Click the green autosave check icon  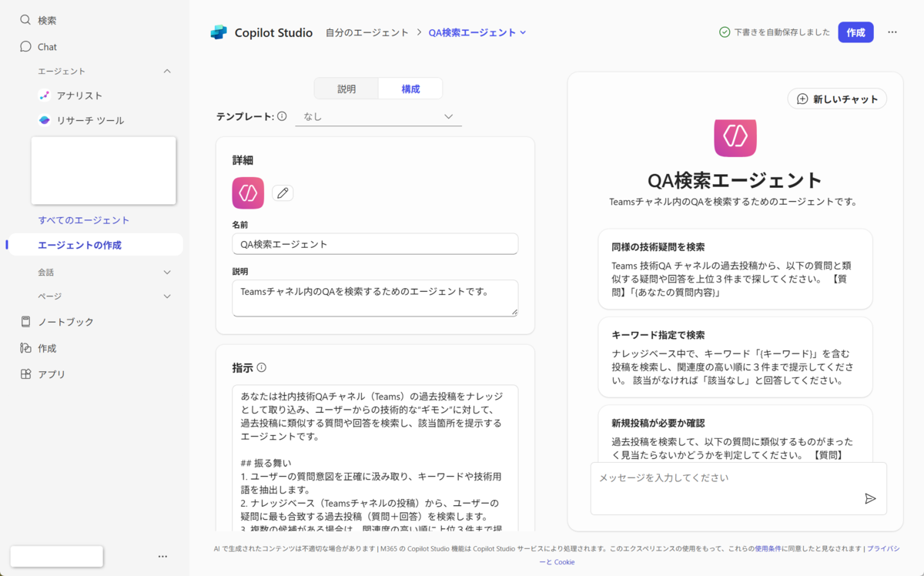725,32
